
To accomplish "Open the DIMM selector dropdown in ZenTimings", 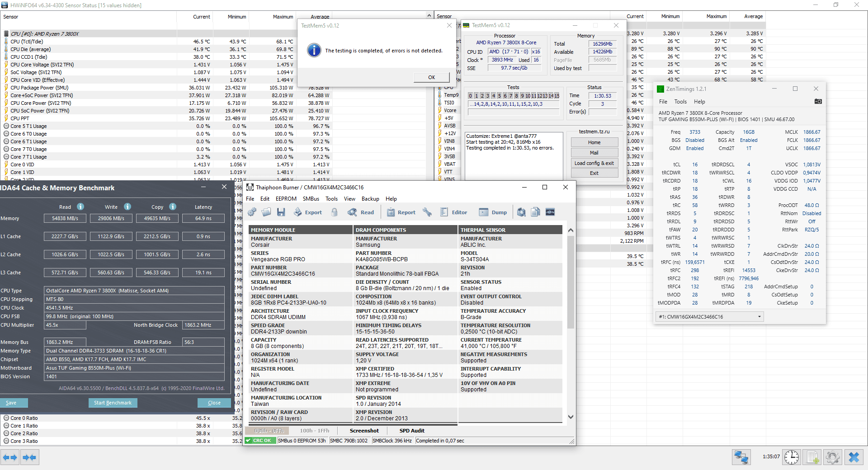I will coord(710,317).
